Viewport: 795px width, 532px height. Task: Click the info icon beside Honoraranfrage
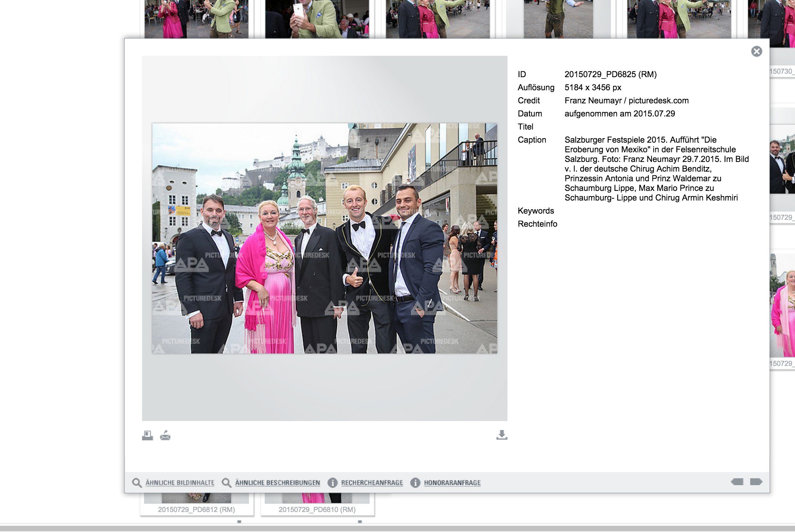coord(415,483)
